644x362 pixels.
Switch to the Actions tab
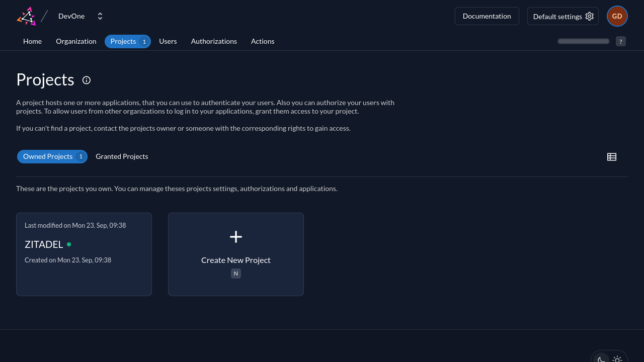(x=263, y=41)
